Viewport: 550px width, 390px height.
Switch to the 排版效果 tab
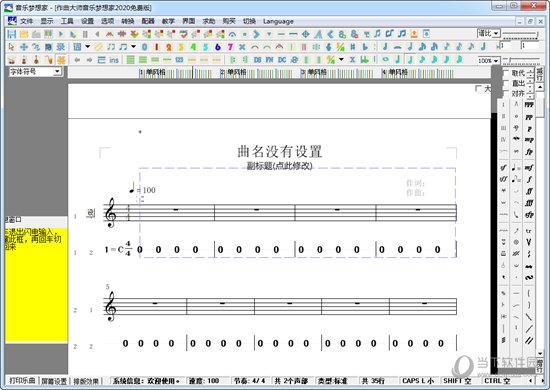[x=86, y=381]
